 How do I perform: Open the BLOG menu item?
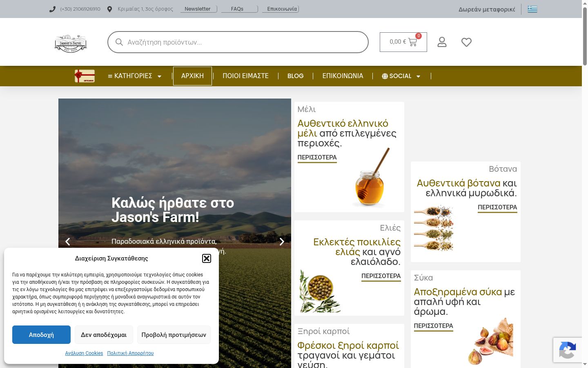click(x=296, y=76)
